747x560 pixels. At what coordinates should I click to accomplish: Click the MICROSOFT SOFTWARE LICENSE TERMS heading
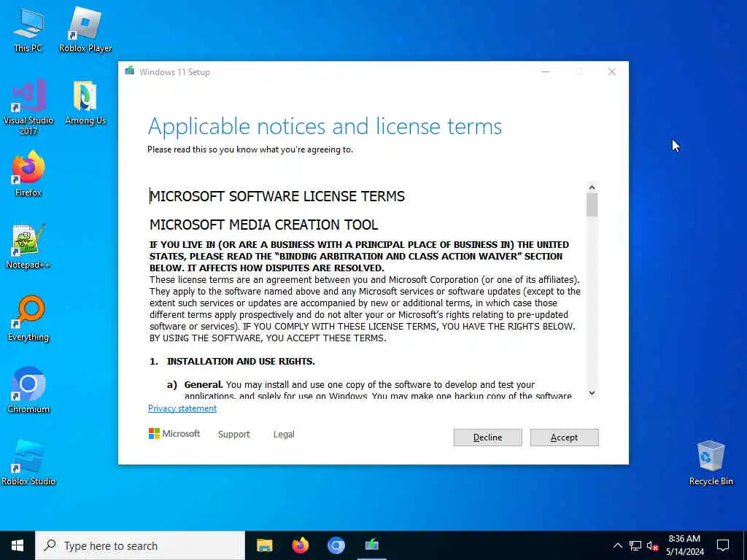(x=277, y=196)
